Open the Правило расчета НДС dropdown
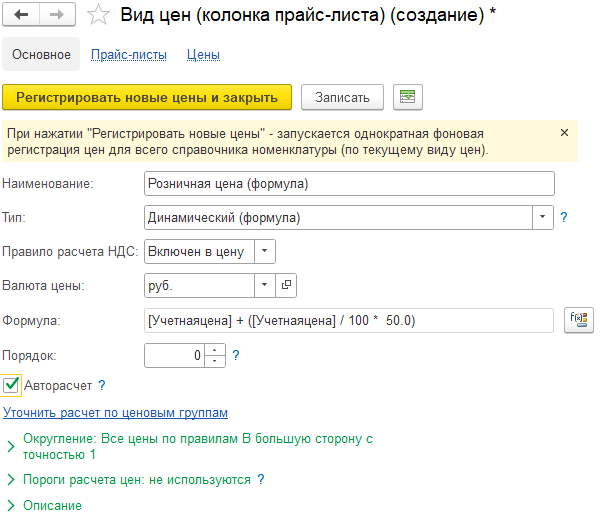Screen dimensions: 605x525 pos(265,251)
